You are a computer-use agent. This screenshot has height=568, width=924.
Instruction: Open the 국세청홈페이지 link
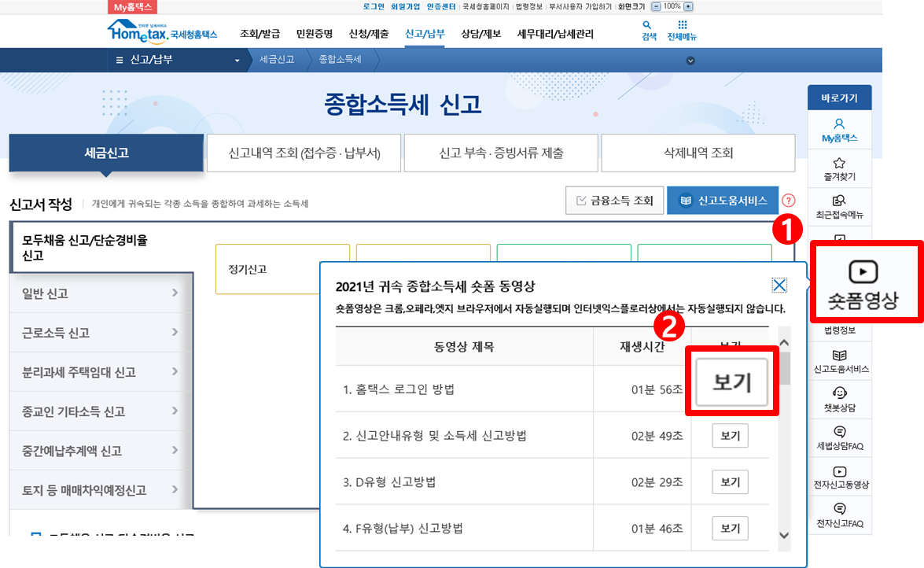click(485, 6)
